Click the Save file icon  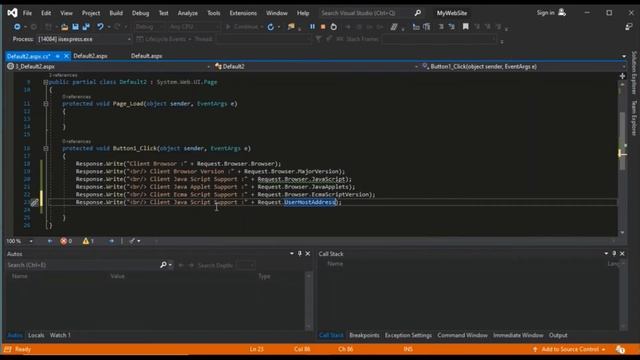76,27
